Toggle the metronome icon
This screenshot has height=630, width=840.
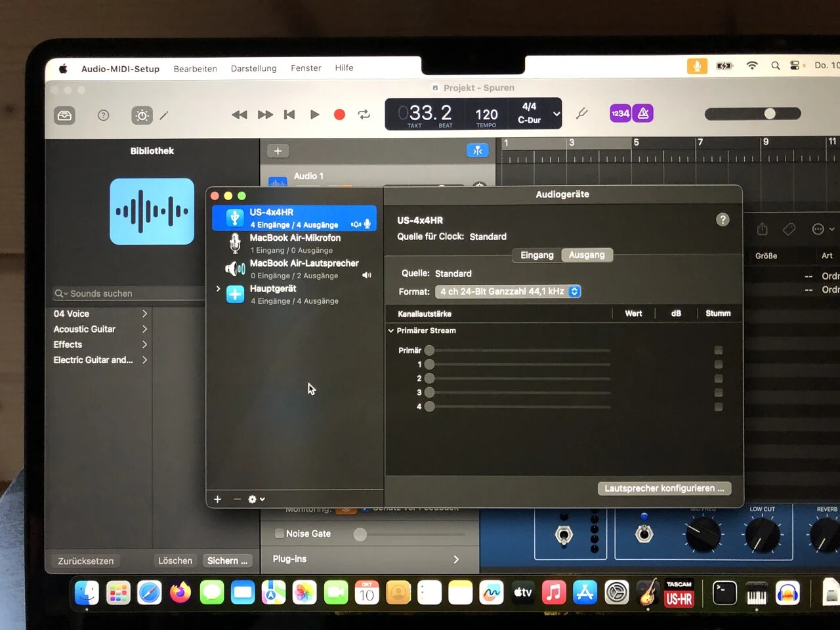pyautogui.click(x=643, y=114)
